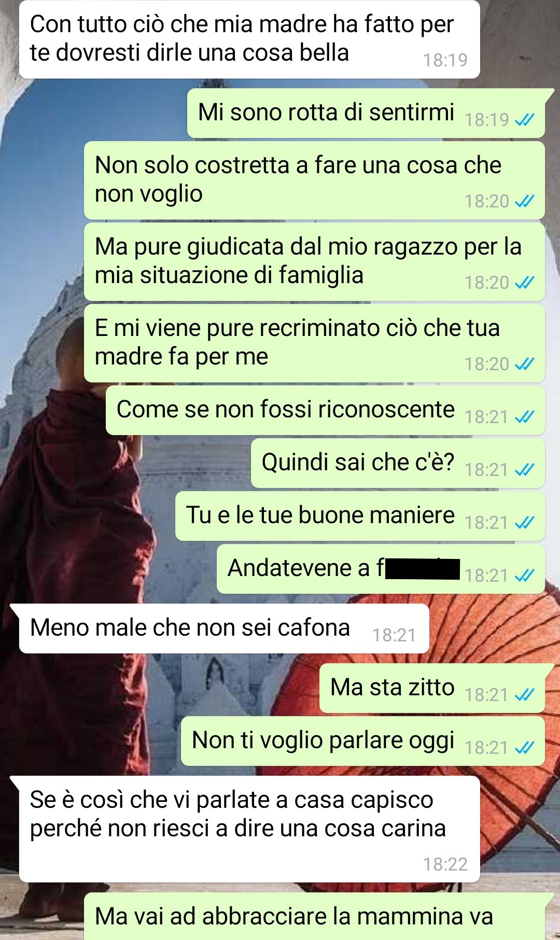Tap the 18:21 timestamp on 'Meno male' message
Image resolution: width=560 pixels, height=940 pixels.
coord(394,635)
